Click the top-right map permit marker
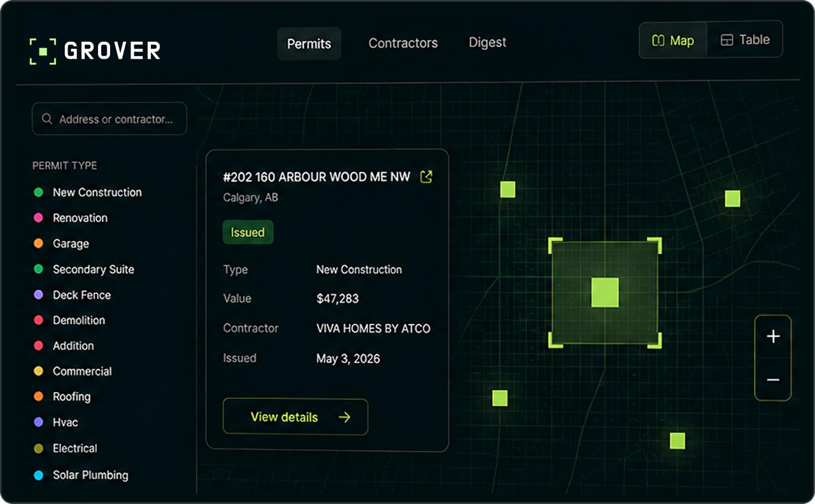Screen dimensions: 815x504 [733, 199]
